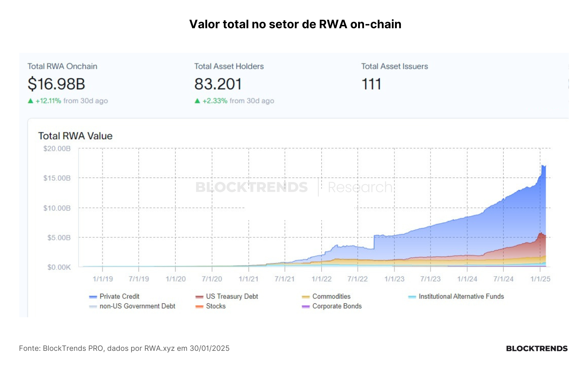Screen dimensions: 588x370
Task: Click the $20.00B y-axis label
Action: [57, 149]
